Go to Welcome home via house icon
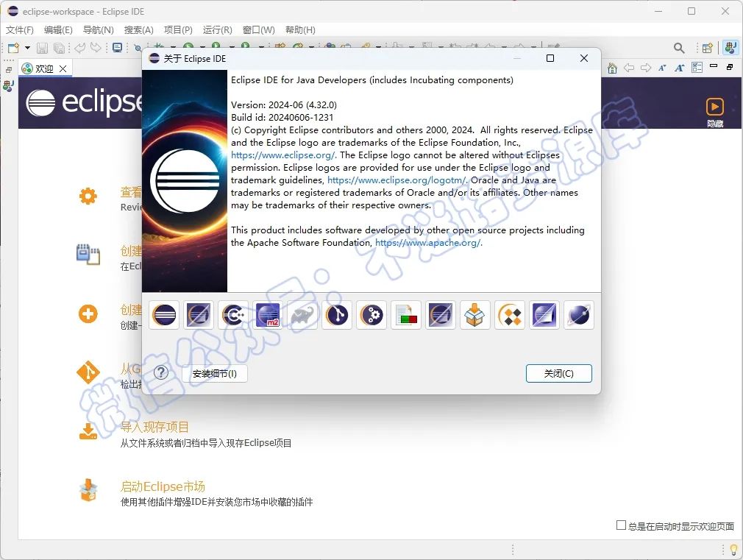The height and width of the screenshot is (560, 743). point(612,68)
